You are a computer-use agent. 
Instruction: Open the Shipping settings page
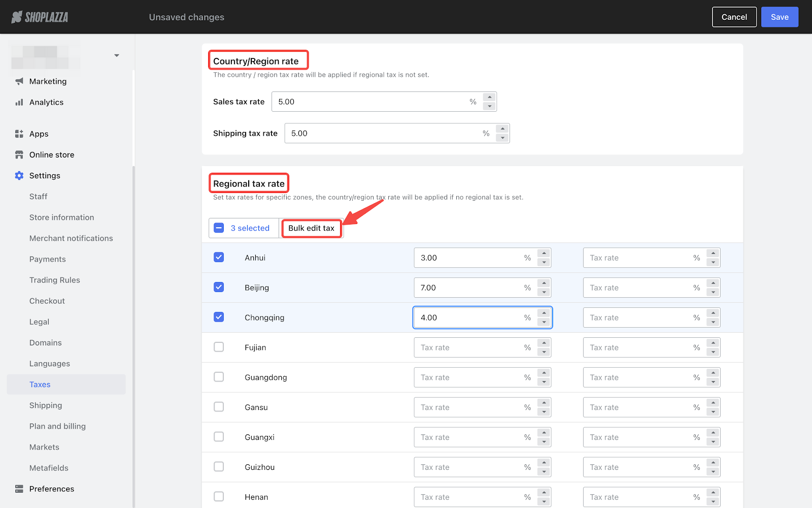(46, 405)
